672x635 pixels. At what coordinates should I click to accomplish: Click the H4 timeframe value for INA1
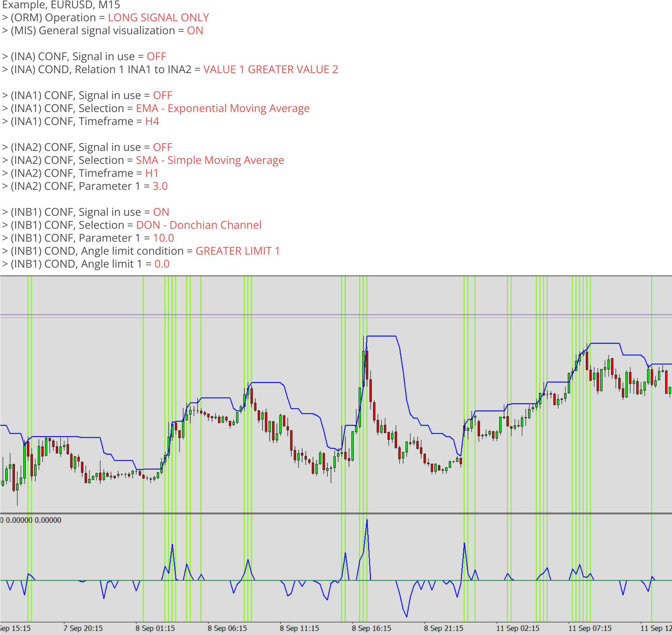point(152,121)
